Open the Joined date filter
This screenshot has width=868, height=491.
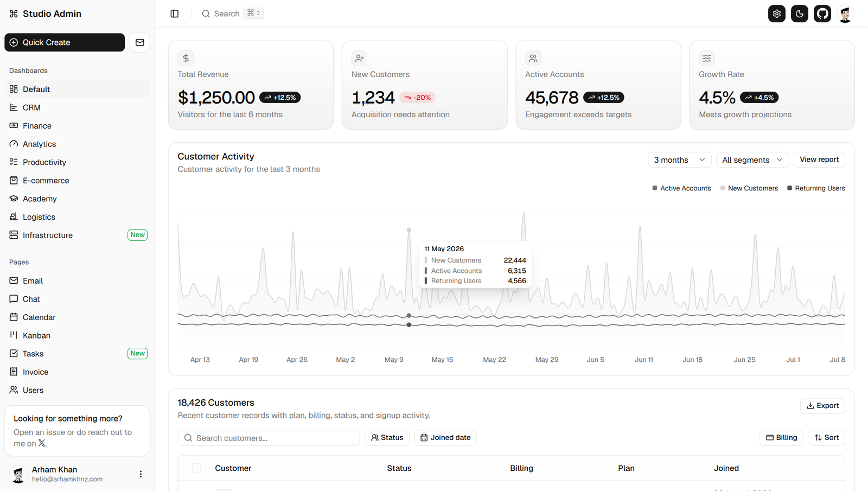pos(445,438)
